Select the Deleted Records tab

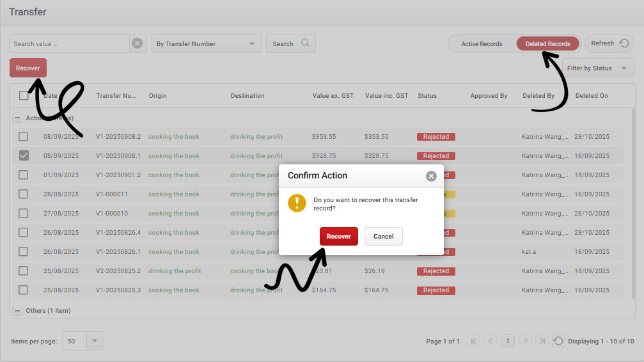pyautogui.click(x=547, y=43)
